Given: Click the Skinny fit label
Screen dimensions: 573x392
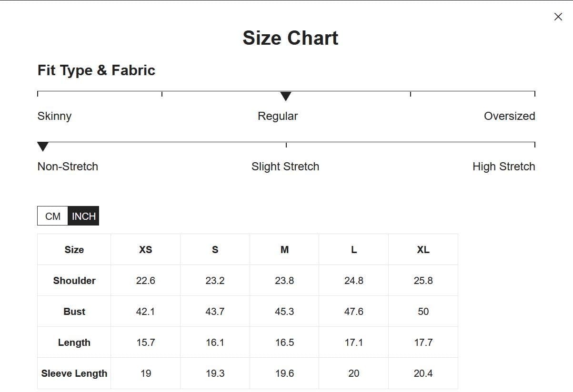Looking at the screenshot, I should click(x=54, y=116).
